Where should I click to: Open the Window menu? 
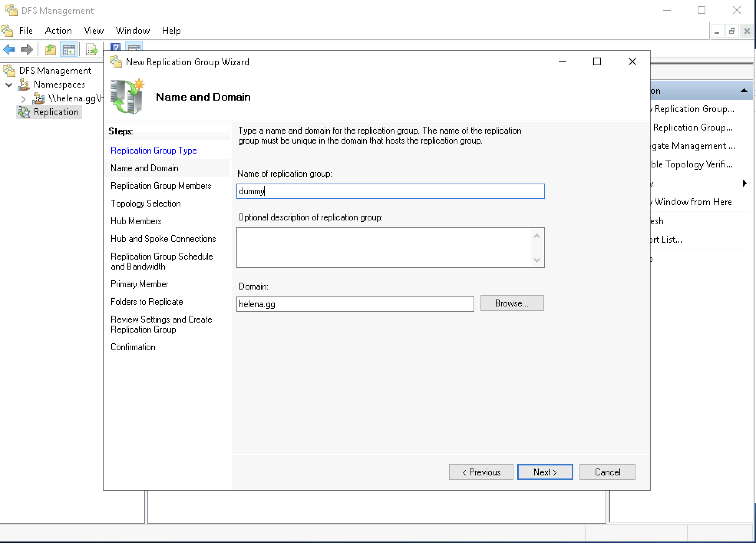pos(132,31)
